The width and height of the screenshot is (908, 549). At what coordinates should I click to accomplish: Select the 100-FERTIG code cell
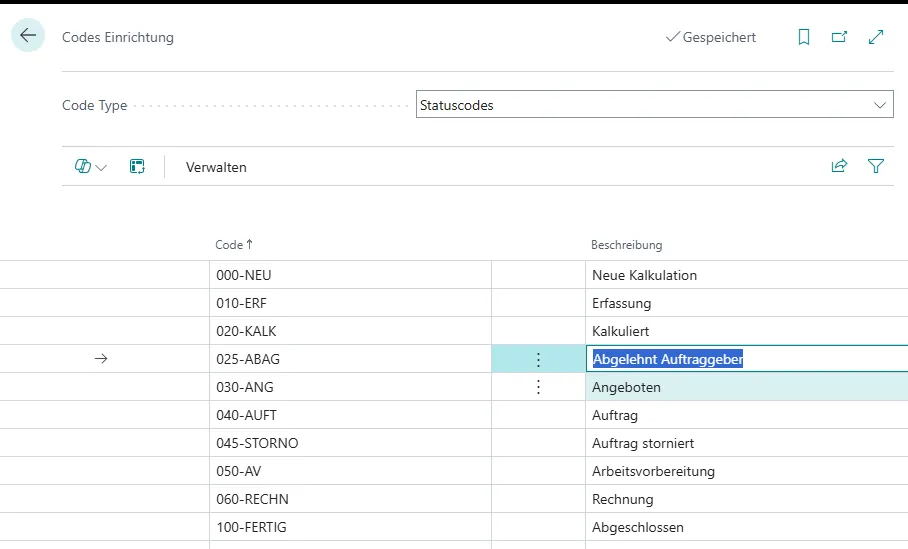(350, 528)
